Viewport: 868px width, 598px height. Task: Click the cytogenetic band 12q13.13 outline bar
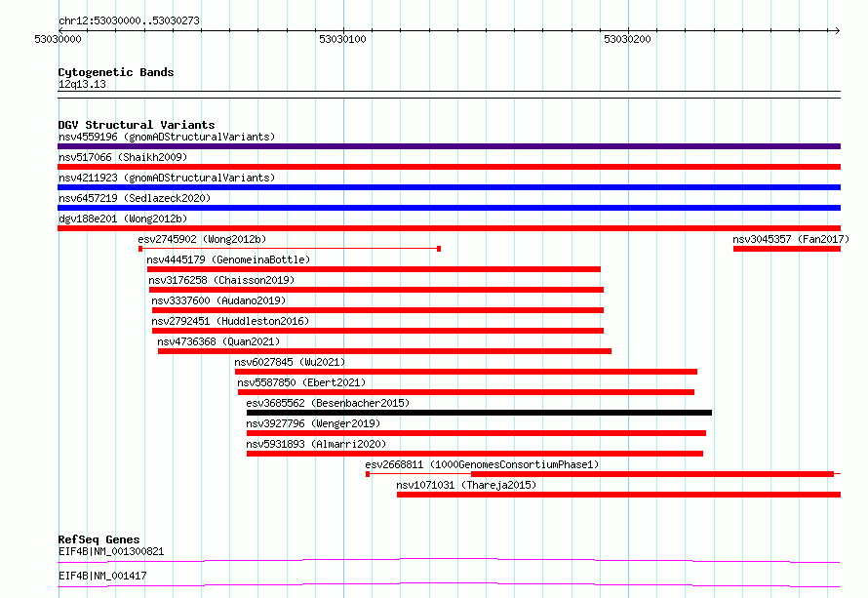pos(449,95)
